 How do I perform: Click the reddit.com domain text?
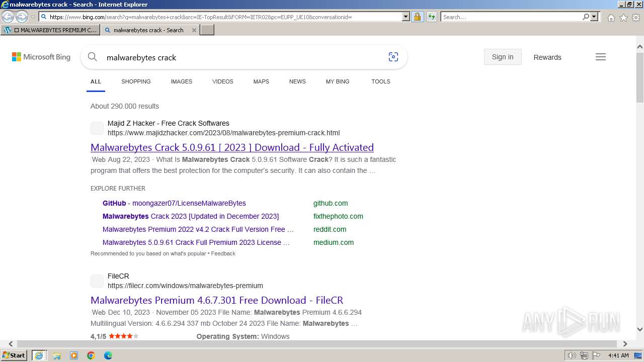[x=330, y=229]
